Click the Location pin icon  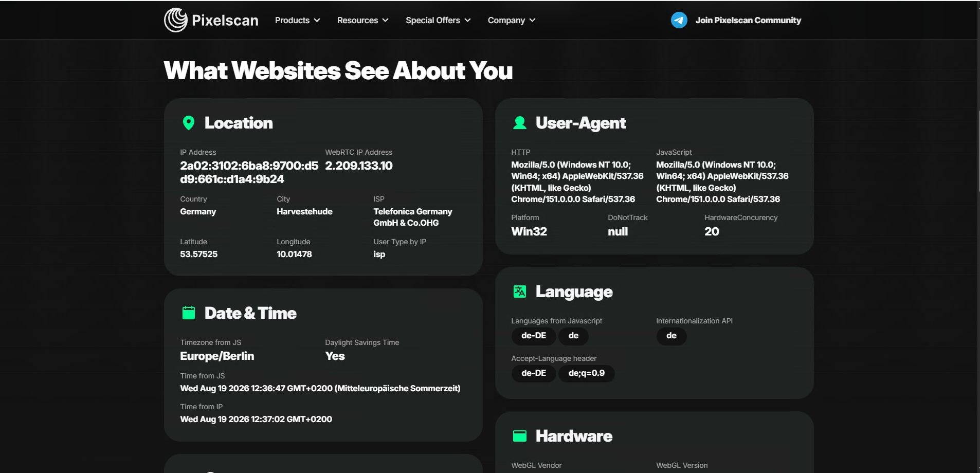coord(189,123)
